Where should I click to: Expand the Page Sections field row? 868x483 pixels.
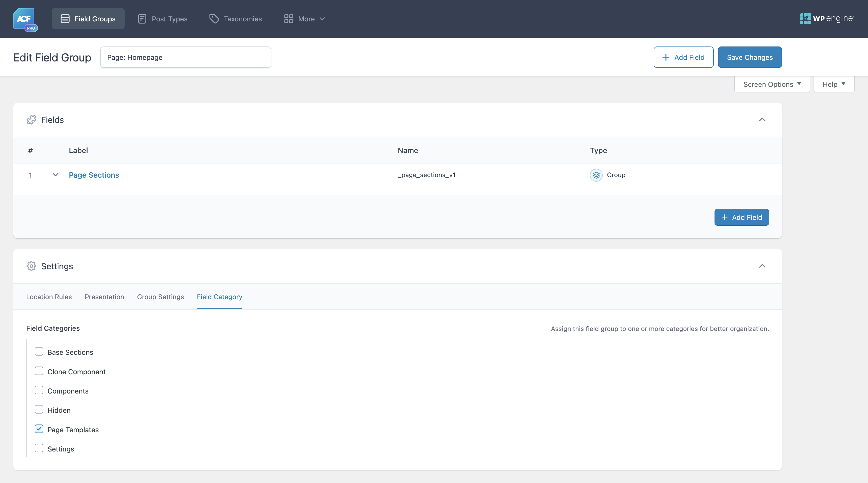coord(55,175)
